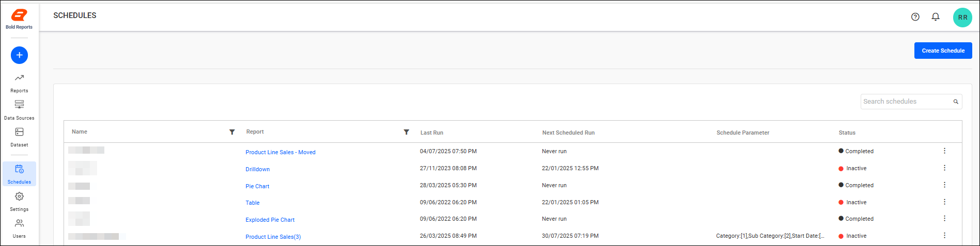Screen dimensions: 980x246
Task: Open Dataset in the sidebar
Action: [19, 137]
